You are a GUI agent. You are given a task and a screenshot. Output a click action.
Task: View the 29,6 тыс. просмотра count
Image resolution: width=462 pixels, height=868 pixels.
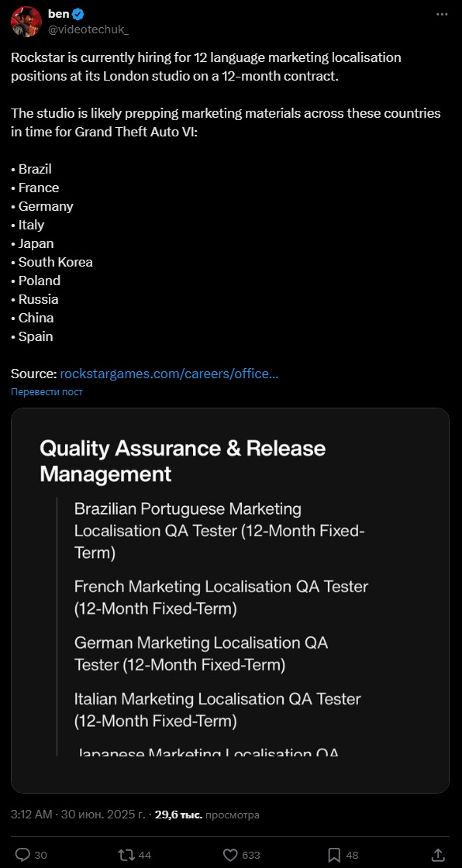pos(207,815)
